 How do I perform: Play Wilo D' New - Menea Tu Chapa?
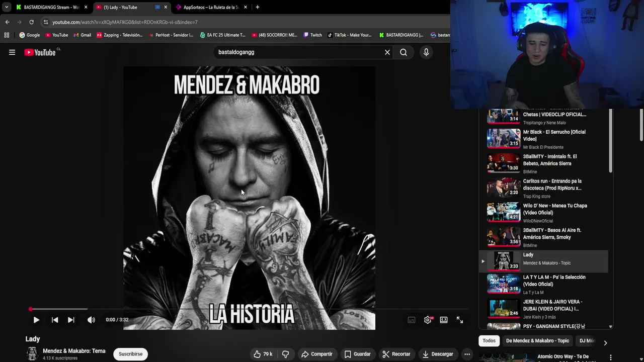point(543,213)
